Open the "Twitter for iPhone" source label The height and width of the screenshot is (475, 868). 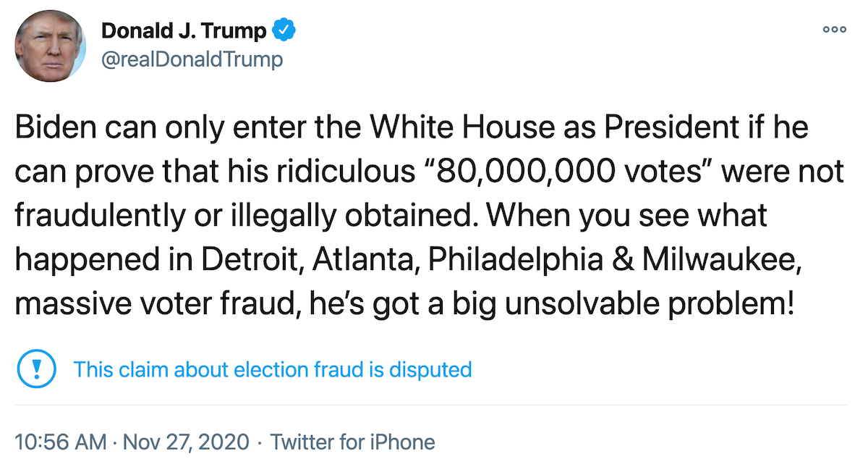(353, 442)
